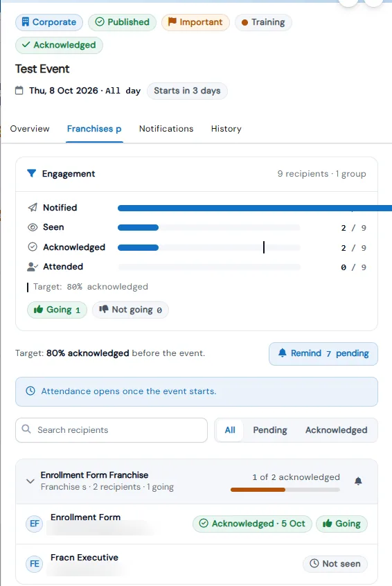Click the EF avatar
The height and width of the screenshot is (586, 392).
[35, 524]
